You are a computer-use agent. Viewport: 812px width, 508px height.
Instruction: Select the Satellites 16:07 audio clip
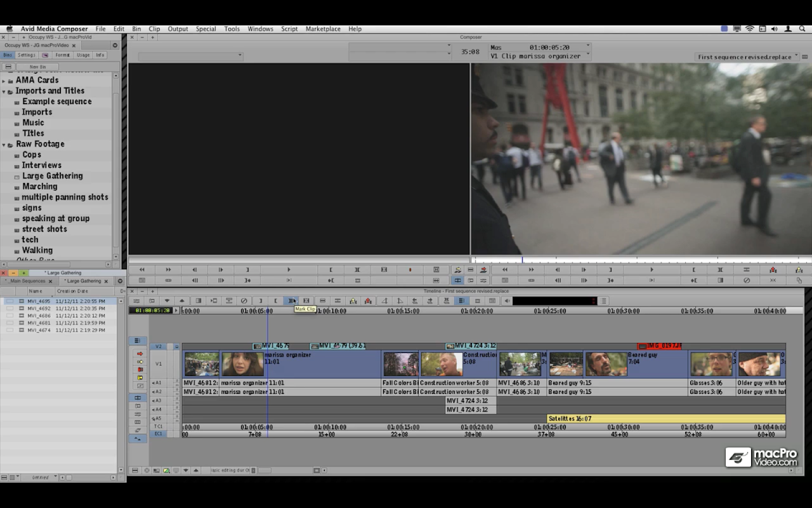[x=666, y=418]
